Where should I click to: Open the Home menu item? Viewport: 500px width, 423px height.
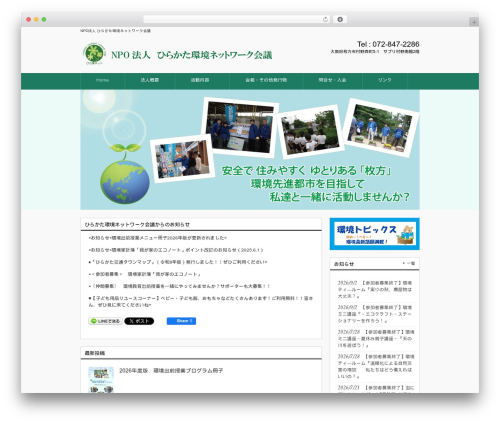(x=102, y=80)
